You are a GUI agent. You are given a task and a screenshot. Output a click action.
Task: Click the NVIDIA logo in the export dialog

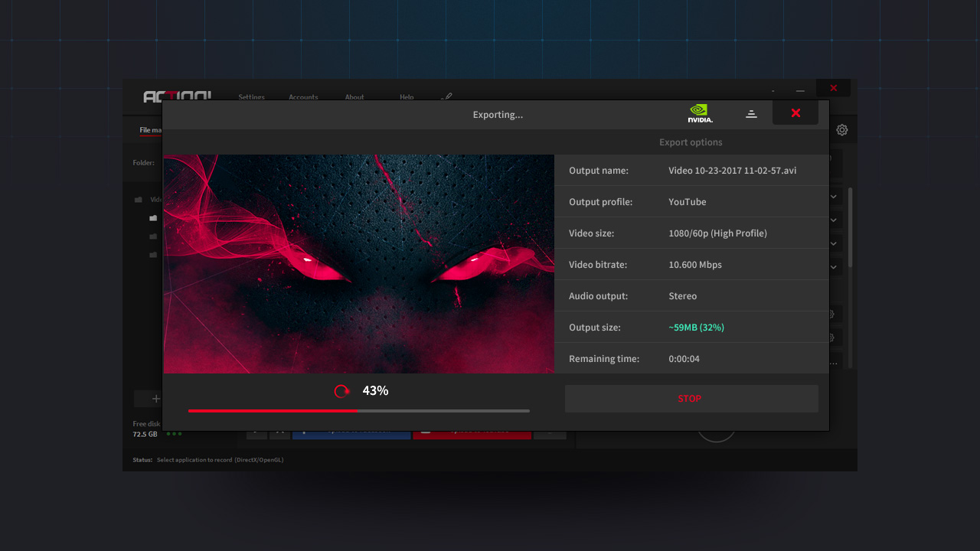point(699,112)
